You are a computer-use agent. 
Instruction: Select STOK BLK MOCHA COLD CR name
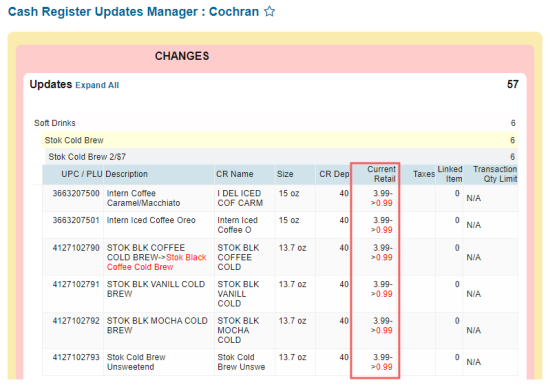coord(238,330)
